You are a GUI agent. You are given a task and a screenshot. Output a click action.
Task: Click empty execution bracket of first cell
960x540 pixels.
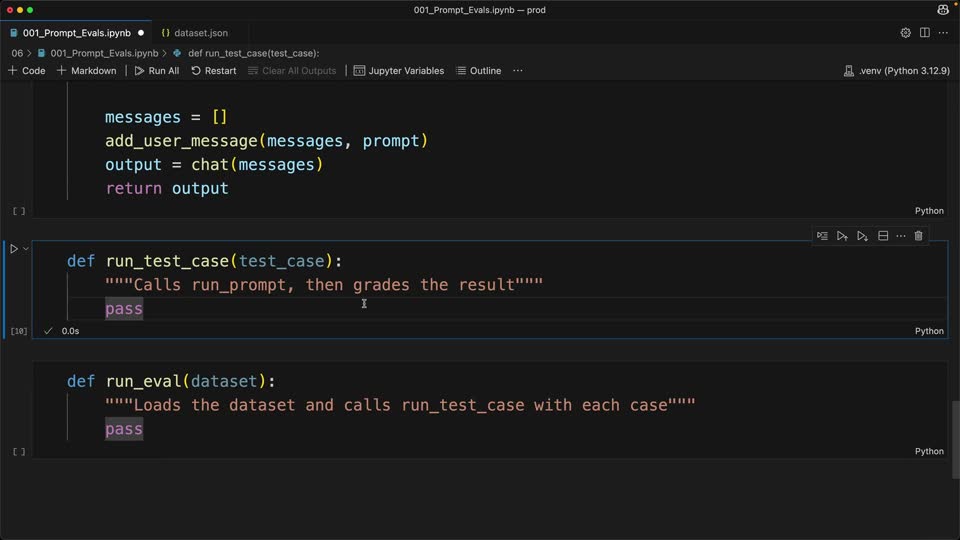point(19,211)
